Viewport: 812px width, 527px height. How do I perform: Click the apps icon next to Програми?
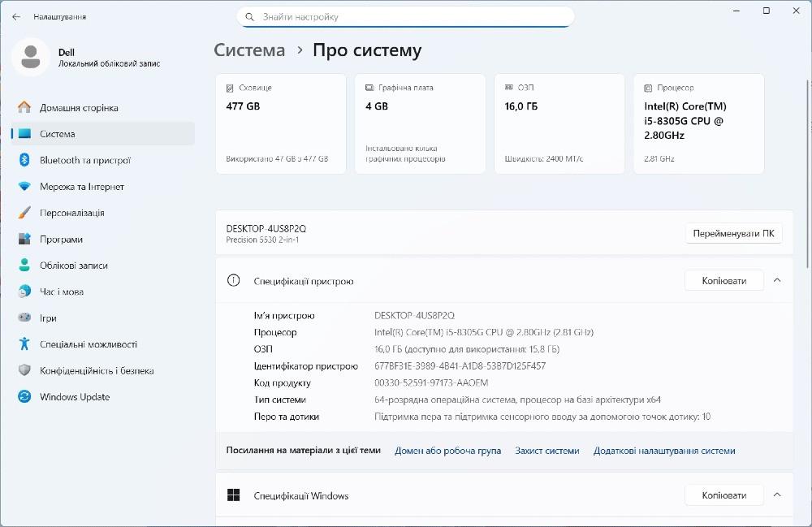[x=24, y=239]
